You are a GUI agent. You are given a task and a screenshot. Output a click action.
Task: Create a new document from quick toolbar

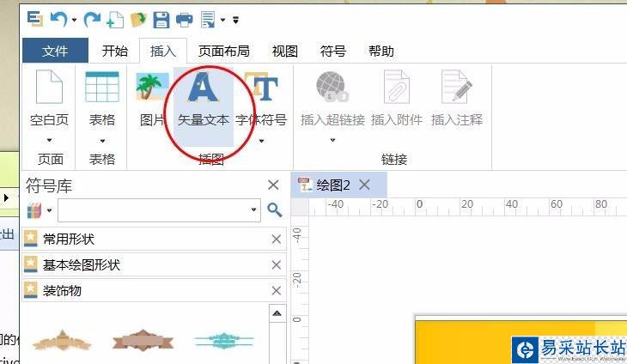(115, 20)
